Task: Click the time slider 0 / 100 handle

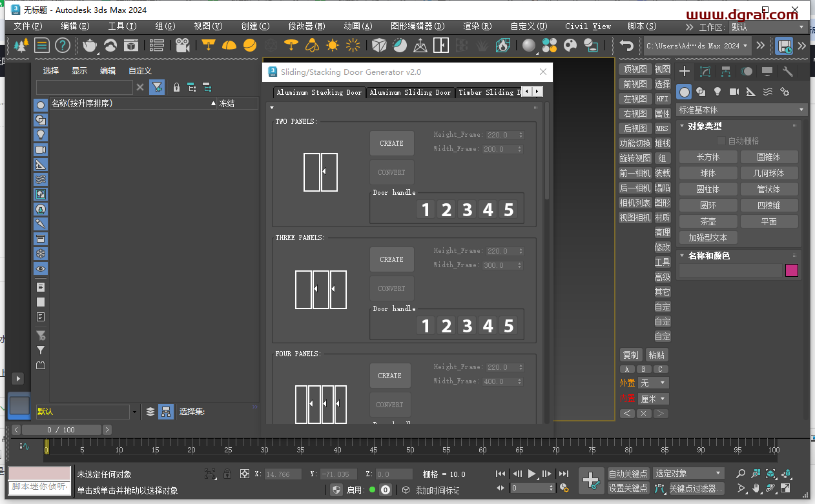Action: (x=61, y=430)
